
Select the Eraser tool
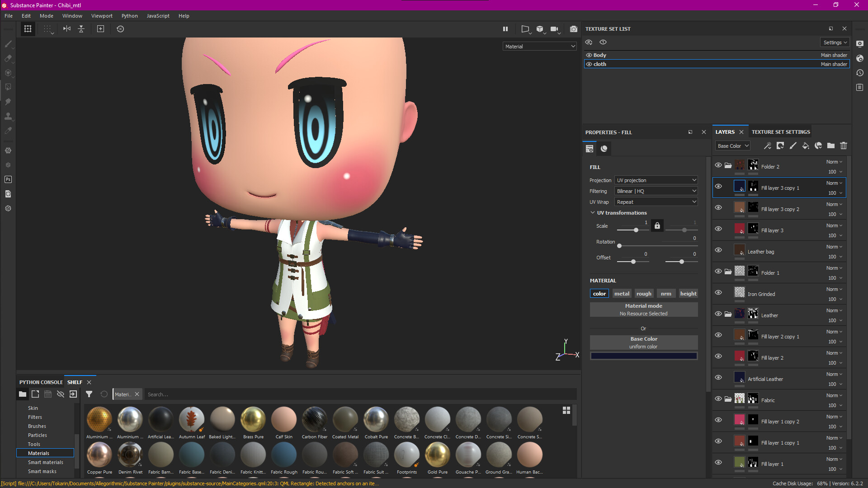8,59
